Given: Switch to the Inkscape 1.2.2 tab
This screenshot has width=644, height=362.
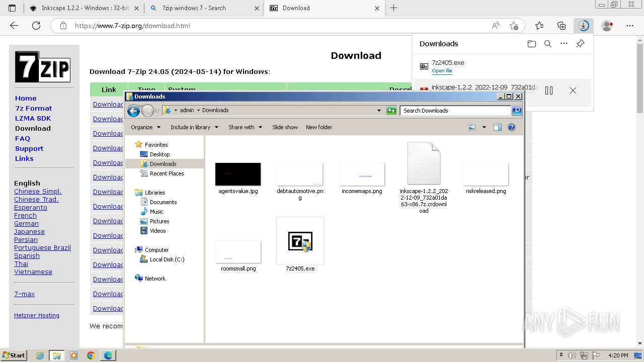Looking at the screenshot, I should tap(84, 8).
